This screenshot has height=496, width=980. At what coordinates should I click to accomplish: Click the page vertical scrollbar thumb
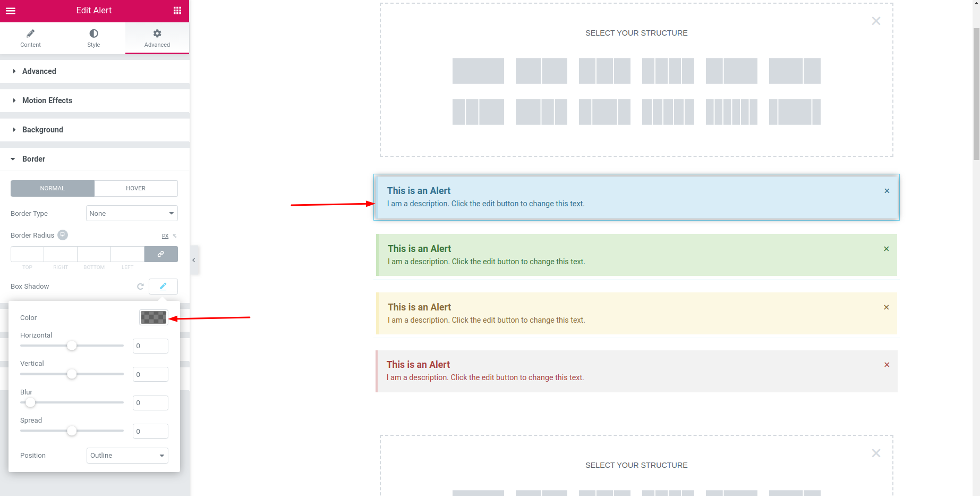coord(976,93)
